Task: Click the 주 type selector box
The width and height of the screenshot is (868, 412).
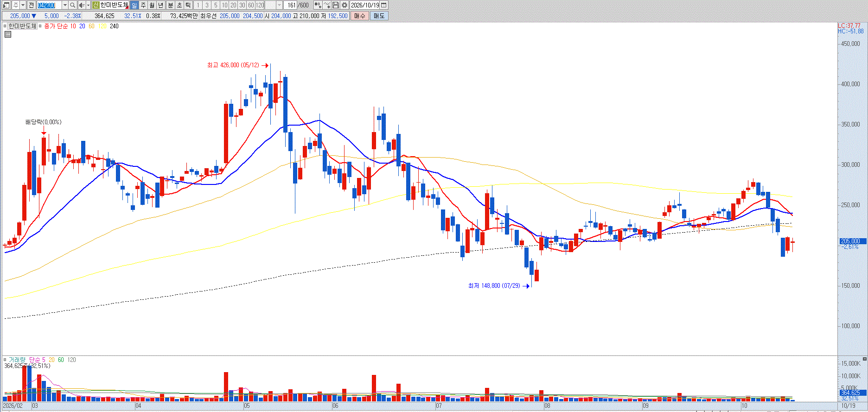Action: 16,5
